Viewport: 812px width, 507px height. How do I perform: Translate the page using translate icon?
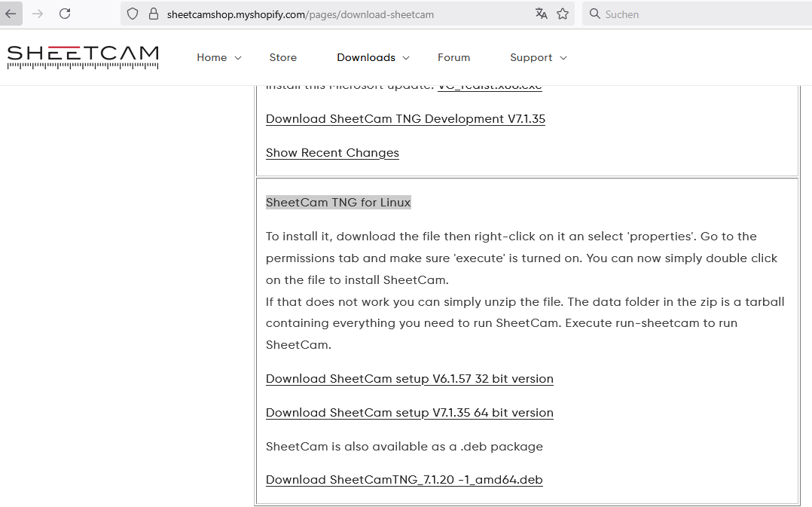click(541, 14)
